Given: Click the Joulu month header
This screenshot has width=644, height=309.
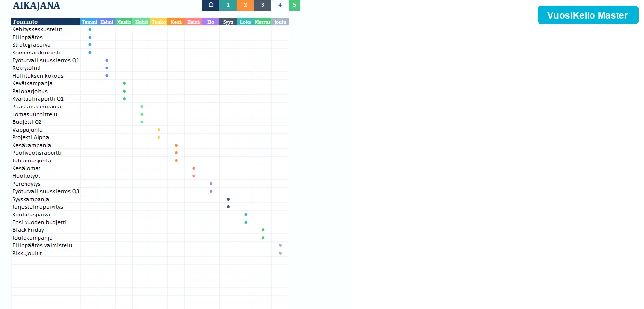Looking at the screenshot, I should coord(280,22).
